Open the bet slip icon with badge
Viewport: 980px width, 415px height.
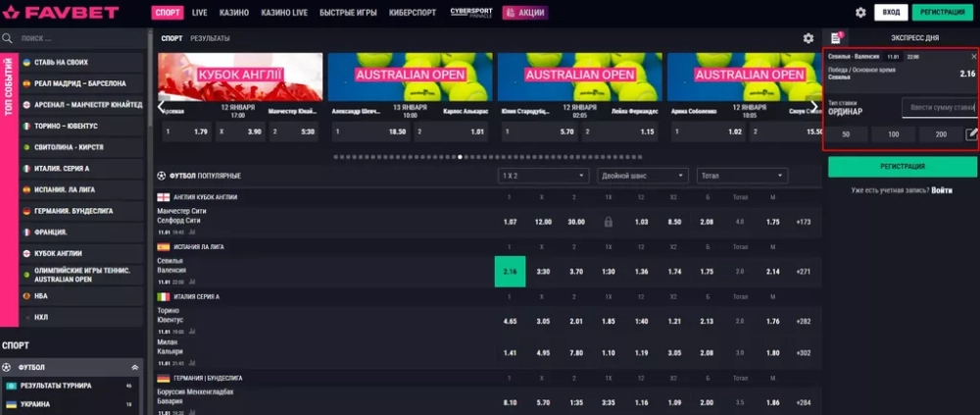click(836, 38)
